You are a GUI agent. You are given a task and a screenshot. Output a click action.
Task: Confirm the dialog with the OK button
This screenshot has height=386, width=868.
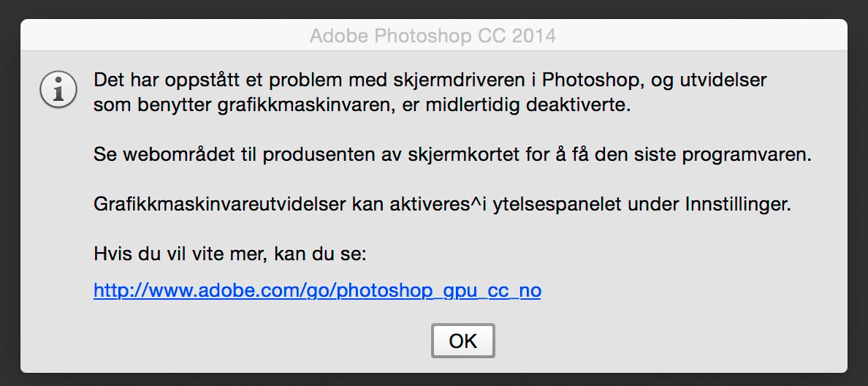coord(462,341)
